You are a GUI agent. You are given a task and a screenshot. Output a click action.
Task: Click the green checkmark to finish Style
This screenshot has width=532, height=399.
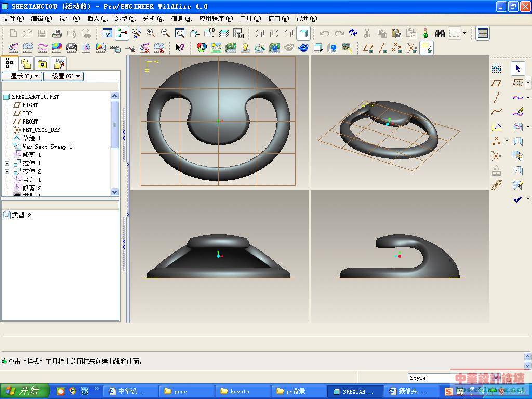(x=517, y=199)
